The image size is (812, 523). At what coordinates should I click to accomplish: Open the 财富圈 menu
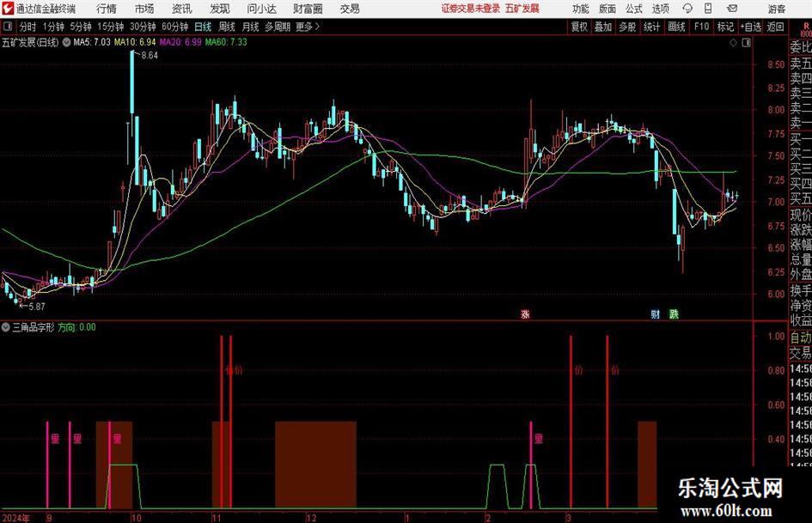[308, 9]
